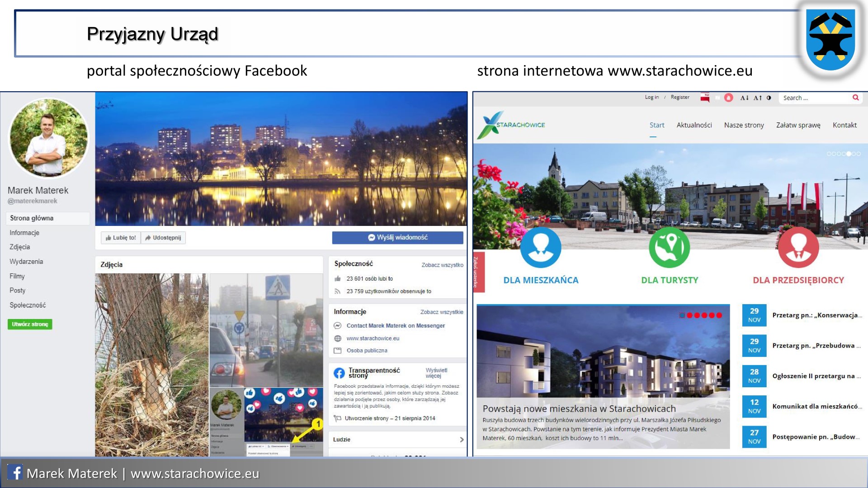The image size is (868, 488).
Task: Open Informacje in Facebook sidebar
Action: click(24, 233)
